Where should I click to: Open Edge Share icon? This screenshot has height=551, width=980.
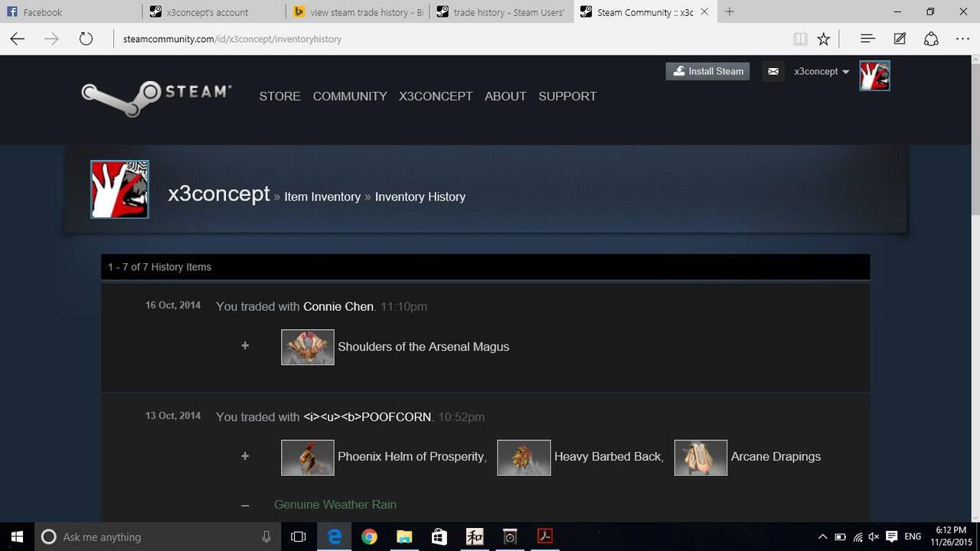click(931, 39)
